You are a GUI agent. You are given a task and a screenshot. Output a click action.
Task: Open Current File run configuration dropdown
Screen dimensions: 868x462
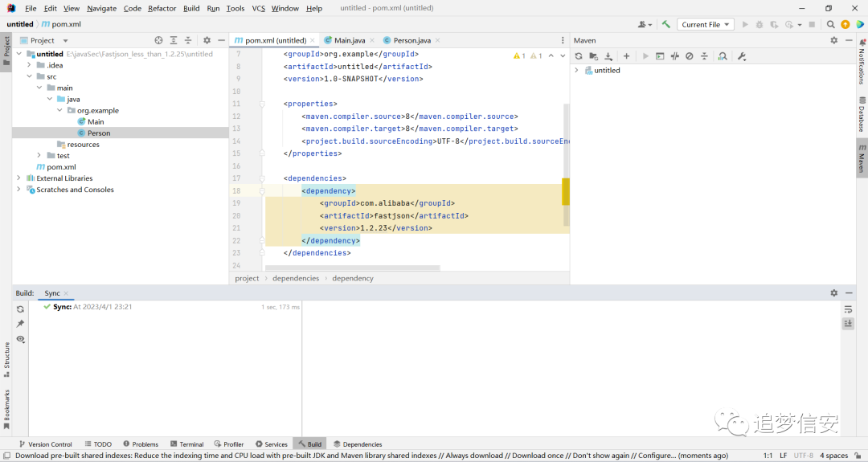point(706,24)
